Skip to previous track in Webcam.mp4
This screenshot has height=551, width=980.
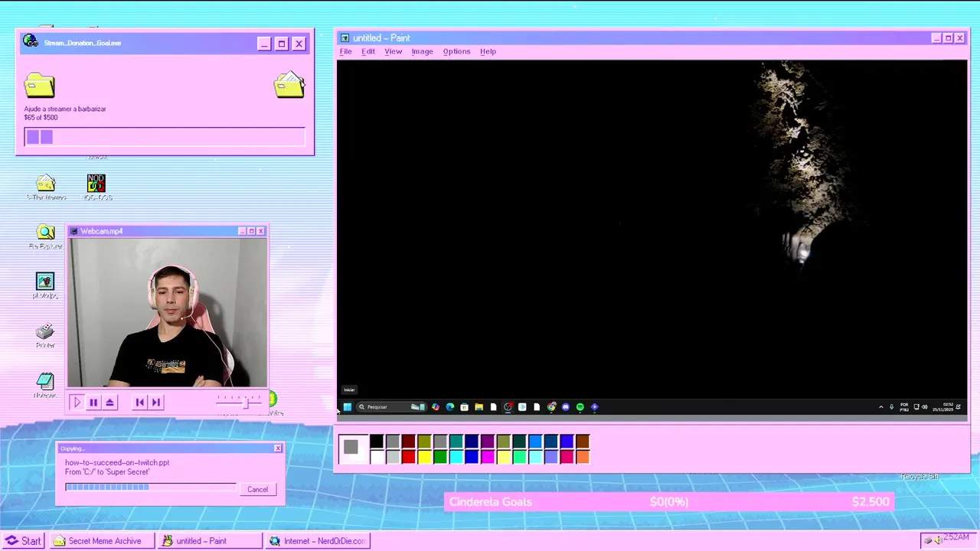[x=139, y=402]
